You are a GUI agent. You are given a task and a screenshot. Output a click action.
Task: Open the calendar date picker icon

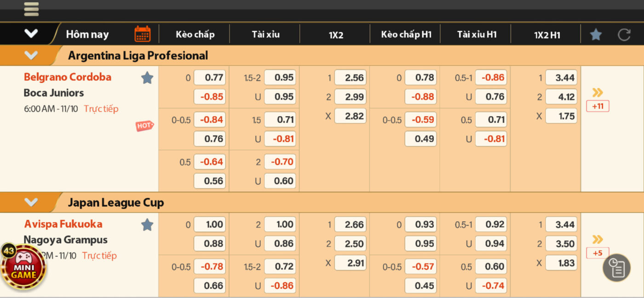[143, 34]
